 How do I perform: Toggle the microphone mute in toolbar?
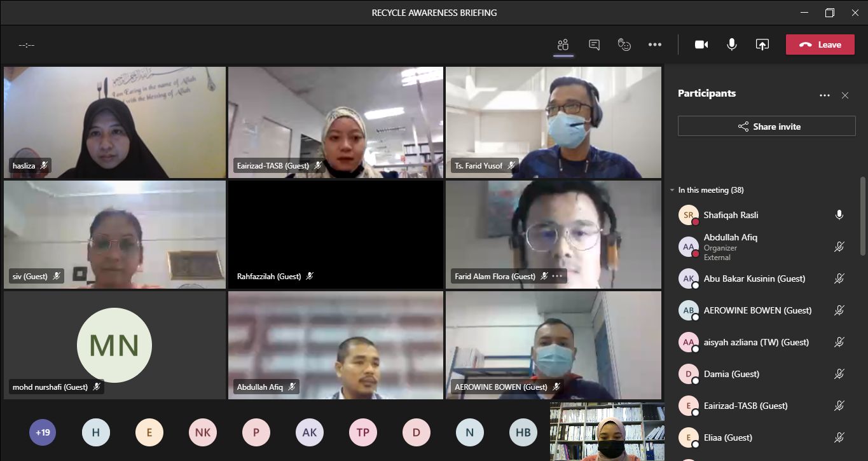732,45
